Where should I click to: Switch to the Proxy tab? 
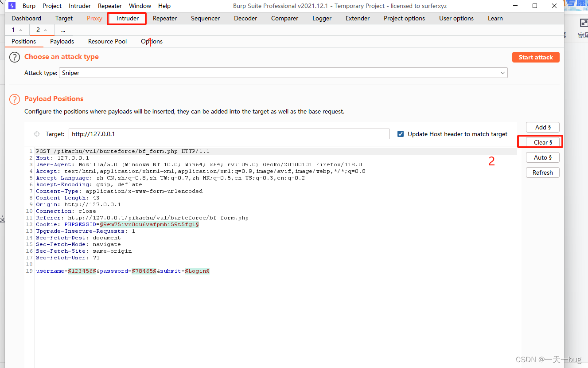pyautogui.click(x=94, y=18)
